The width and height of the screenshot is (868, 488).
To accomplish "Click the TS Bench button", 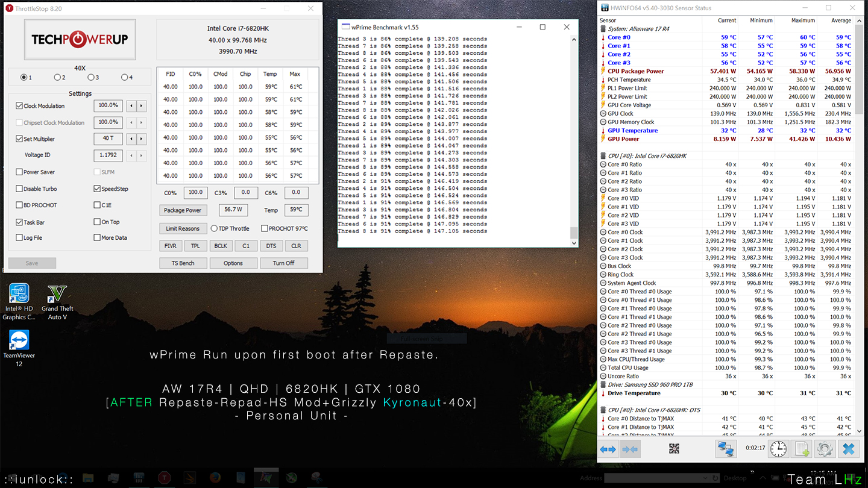I will tap(183, 263).
